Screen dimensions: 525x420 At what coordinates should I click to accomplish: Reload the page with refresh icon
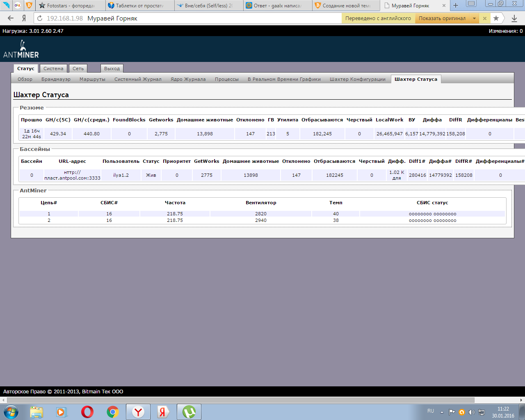pos(40,18)
